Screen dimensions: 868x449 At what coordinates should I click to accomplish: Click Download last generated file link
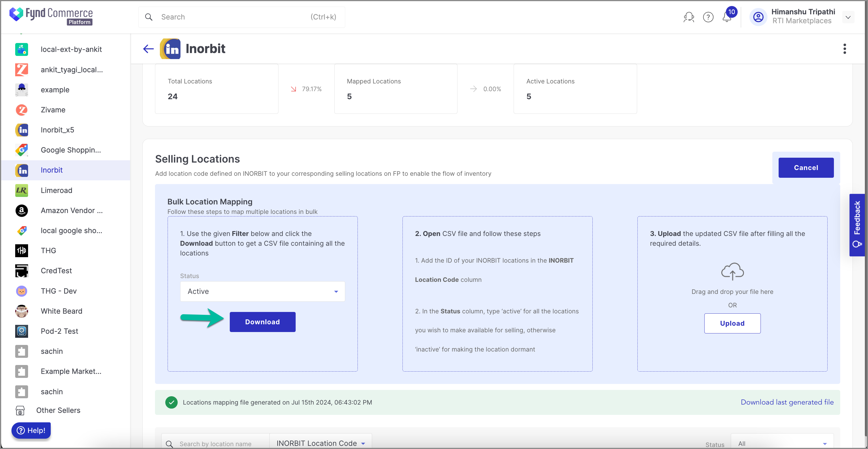787,403
